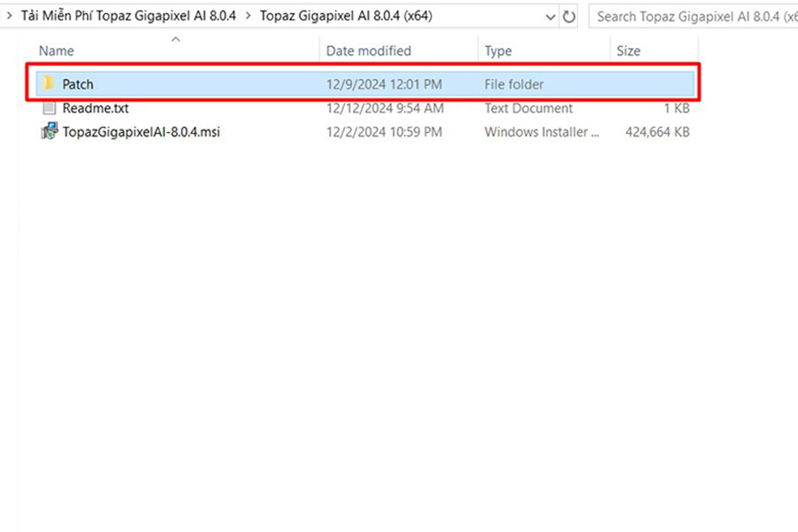798x532 pixels.
Task: Sort files by Name column
Action: point(57,51)
